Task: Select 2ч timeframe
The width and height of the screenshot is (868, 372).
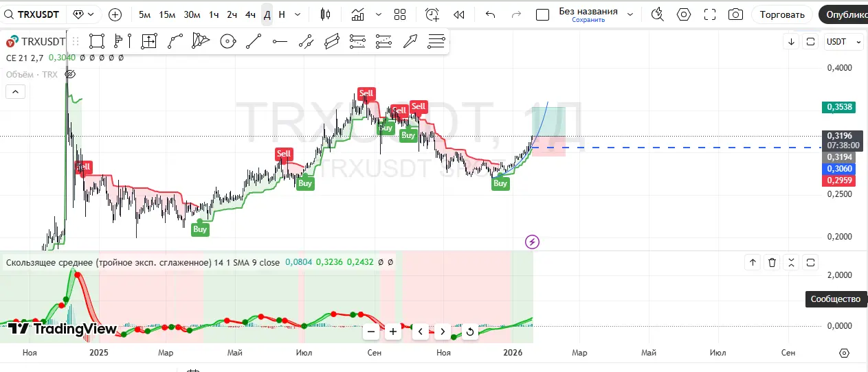Action: point(232,14)
